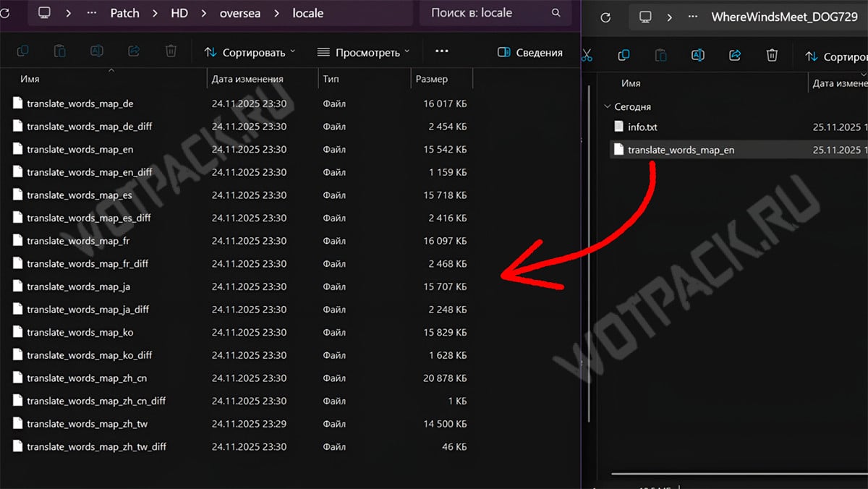
Task: Click the Delete trash icon in the locale window
Action: click(x=171, y=51)
